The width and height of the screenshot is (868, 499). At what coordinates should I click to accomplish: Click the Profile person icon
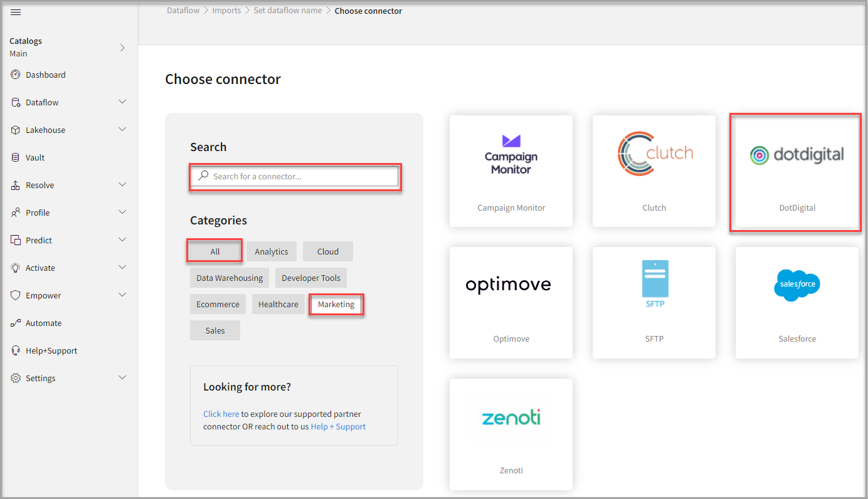(16, 213)
